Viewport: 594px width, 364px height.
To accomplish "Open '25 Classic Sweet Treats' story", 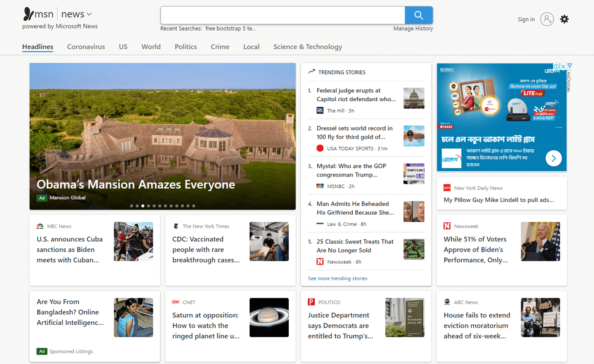I will (355, 246).
